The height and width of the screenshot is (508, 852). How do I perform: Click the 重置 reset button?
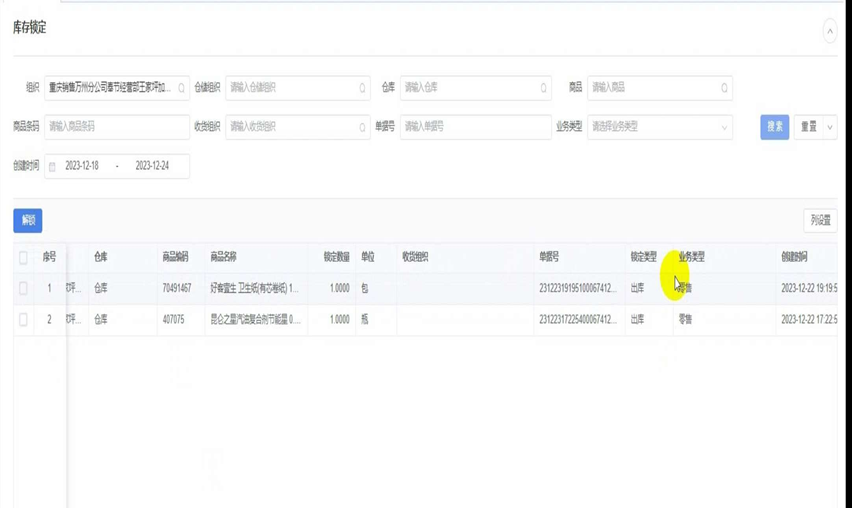[808, 127]
